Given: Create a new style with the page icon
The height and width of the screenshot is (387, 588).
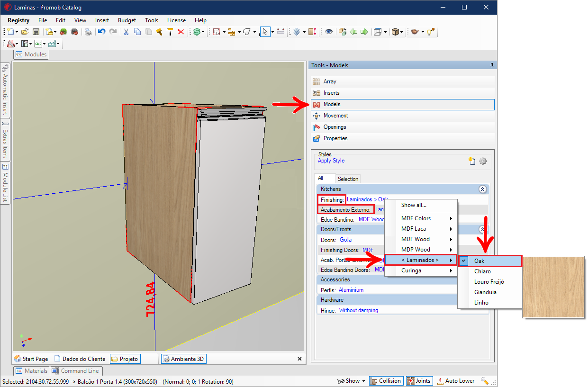Looking at the screenshot, I should (472, 161).
